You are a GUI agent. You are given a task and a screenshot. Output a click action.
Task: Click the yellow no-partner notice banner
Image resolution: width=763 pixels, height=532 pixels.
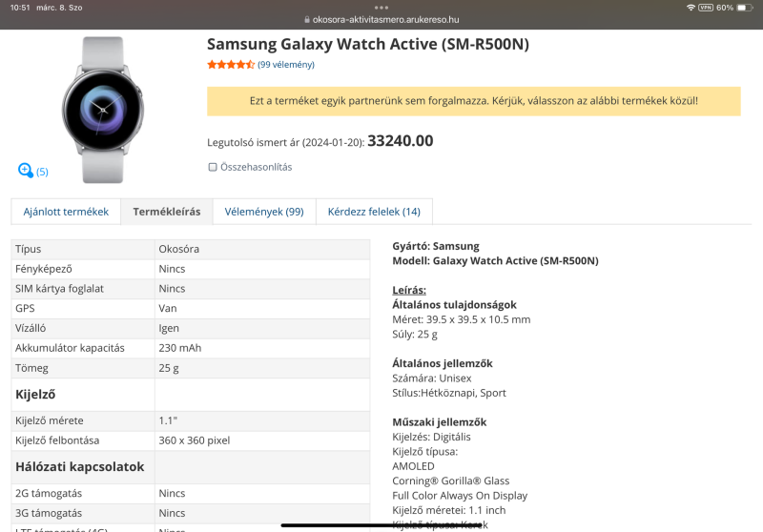(x=473, y=100)
